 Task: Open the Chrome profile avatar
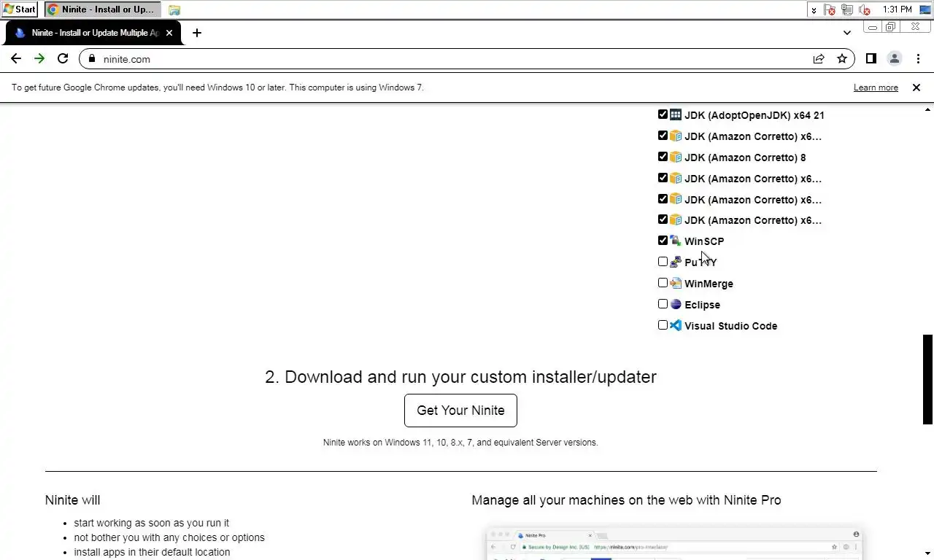(894, 58)
